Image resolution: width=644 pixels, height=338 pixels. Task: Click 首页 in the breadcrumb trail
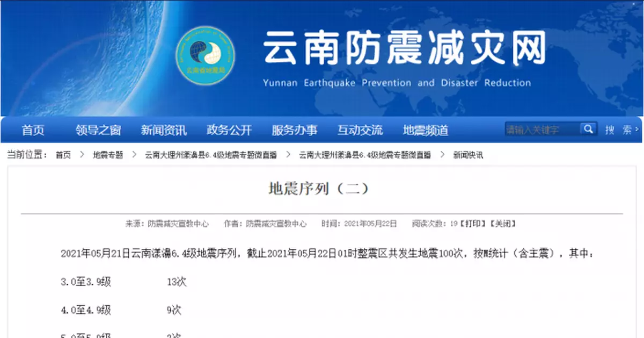click(63, 155)
